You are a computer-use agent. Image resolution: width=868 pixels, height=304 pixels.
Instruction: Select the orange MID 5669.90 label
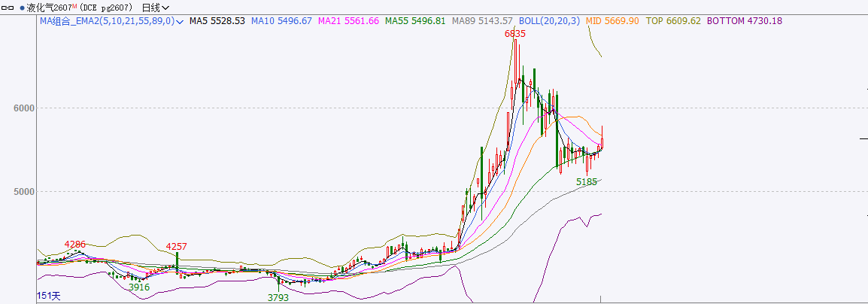(x=612, y=21)
